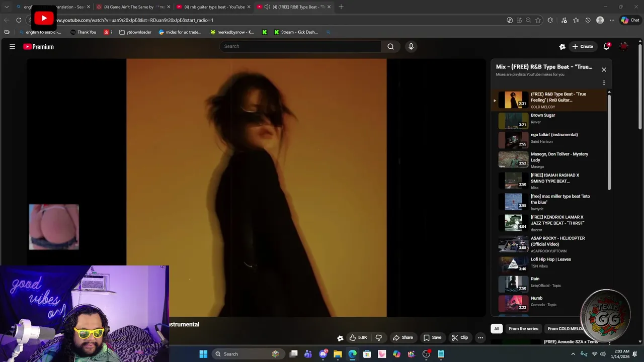The width and height of the screenshot is (644, 362).
Task: Open midas for uc trade bookmark
Action: click(x=180, y=32)
